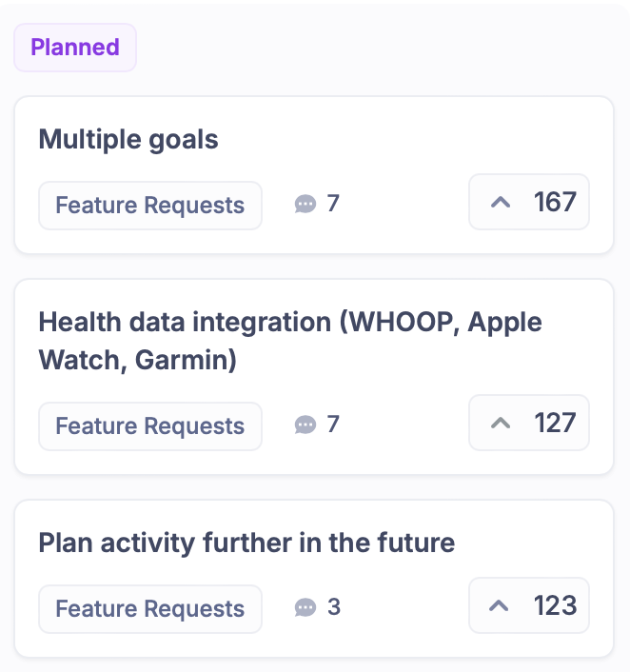Screen dimensions: 630x672
Task: Click upvote arrow on Health data integration
Action: pos(501,423)
